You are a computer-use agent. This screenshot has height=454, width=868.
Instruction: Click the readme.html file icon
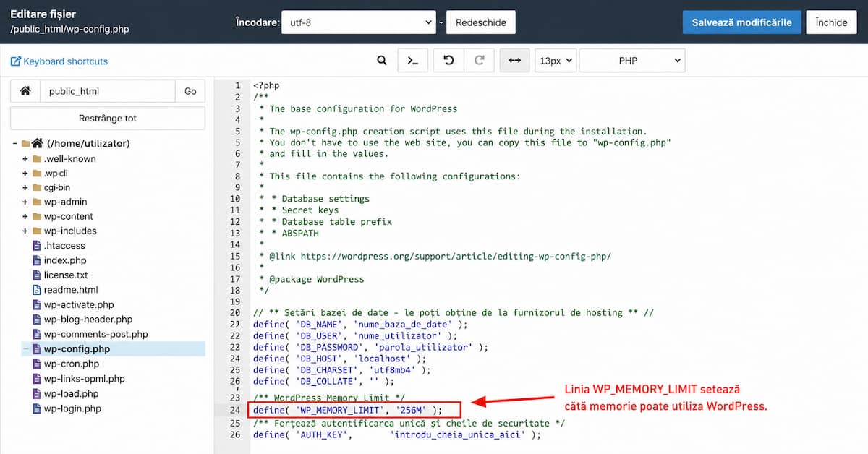click(37, 290)
